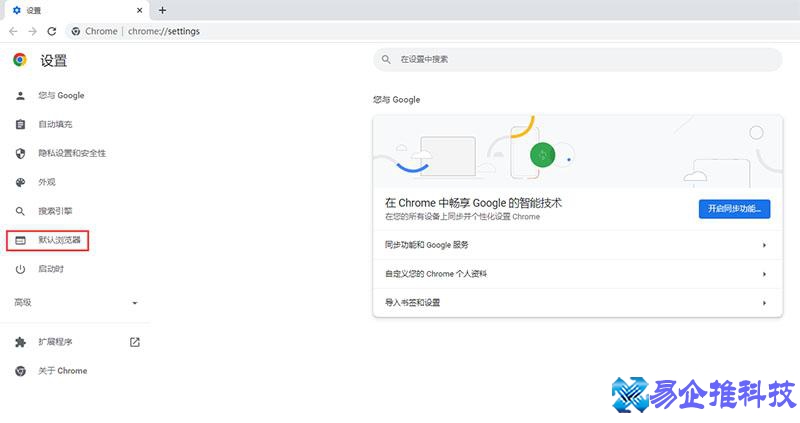Click the Chrome logo beside 设置 heading
800x423 pixels.
tap(20, 60)
